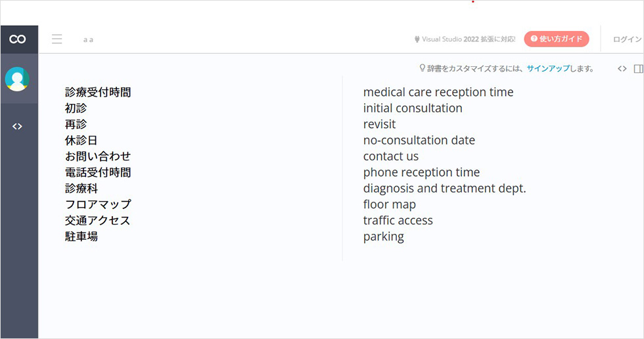Viewport: 644px width, 339px height.
Task: Click the 'traffic access' translation result
Action: click(x=398, y=220)
